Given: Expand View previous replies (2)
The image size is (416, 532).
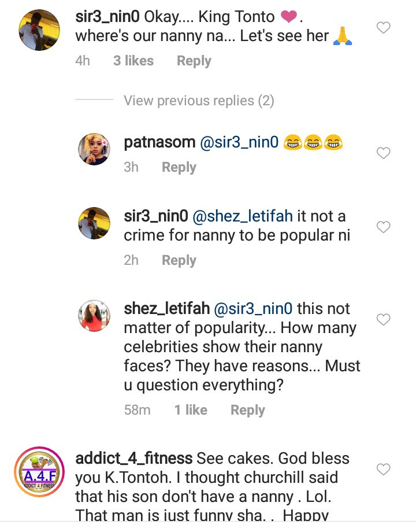Looking at the screenshot, I should pyautogui.click(x=199, y=101).
